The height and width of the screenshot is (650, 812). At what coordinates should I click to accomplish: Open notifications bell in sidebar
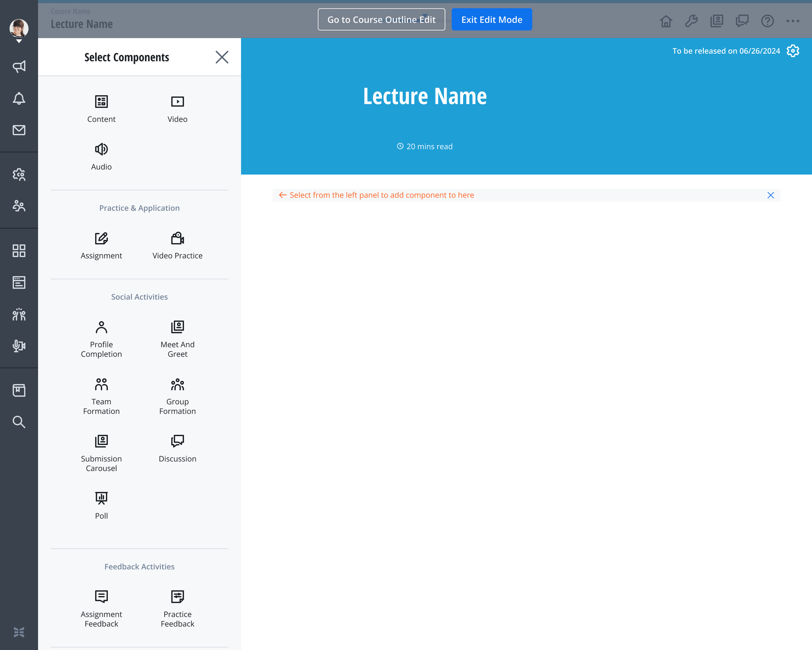(x=19, y=99)
